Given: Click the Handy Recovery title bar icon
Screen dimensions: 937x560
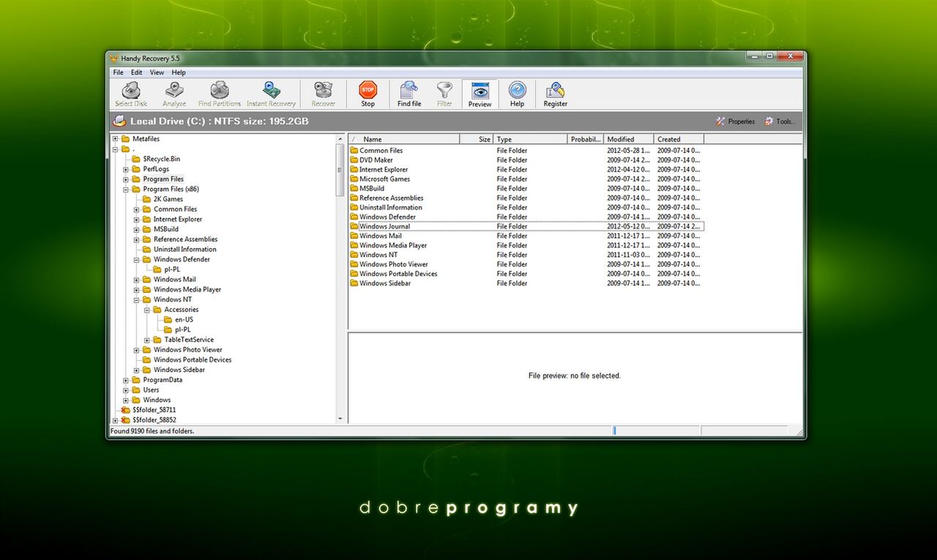Looking at the screenshot, I should (x=114, y=58).
